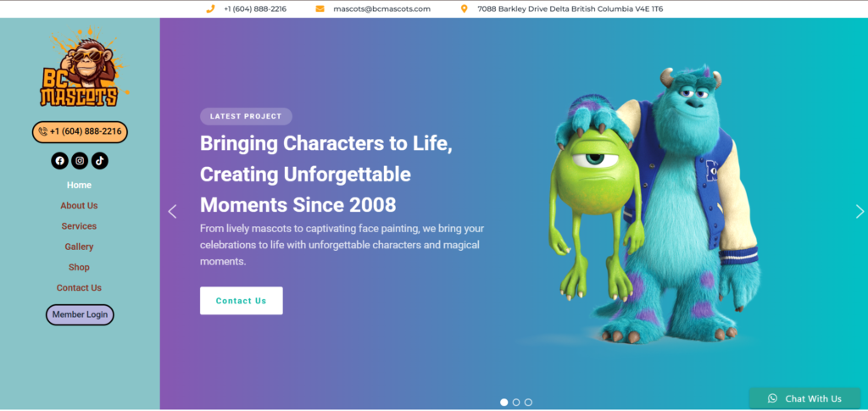
Task: Open the Instagram social icon
Action: (80, 161)
